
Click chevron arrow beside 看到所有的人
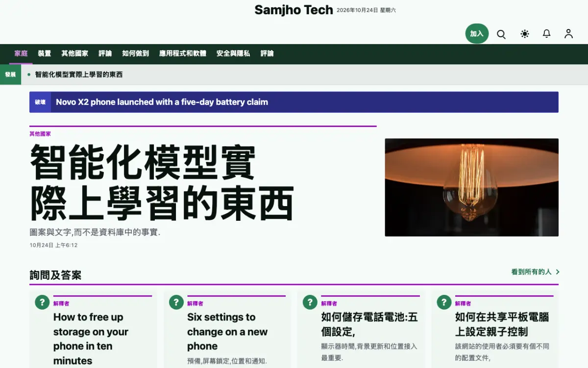558,272
